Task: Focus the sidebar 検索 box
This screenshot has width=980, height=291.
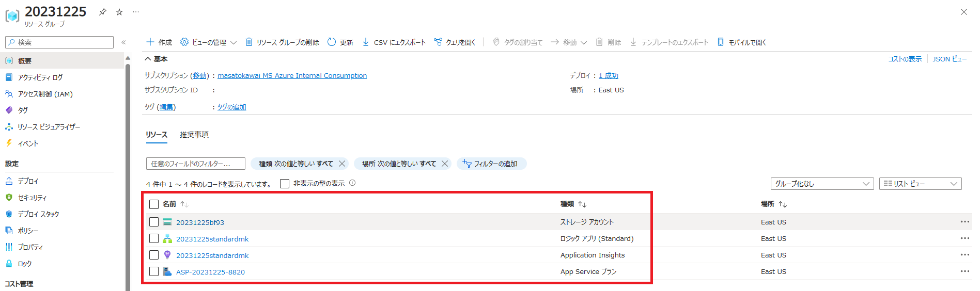Action: (59, 42)
